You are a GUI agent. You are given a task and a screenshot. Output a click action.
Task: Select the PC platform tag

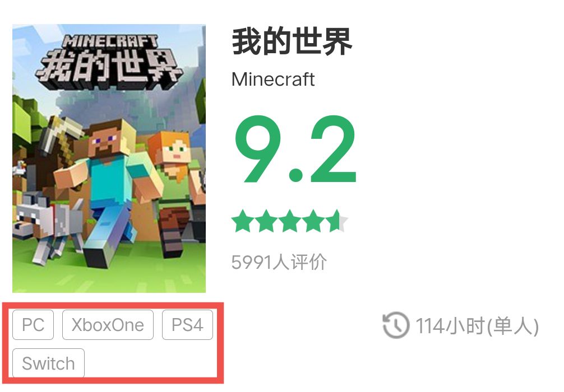coord(33,325)
